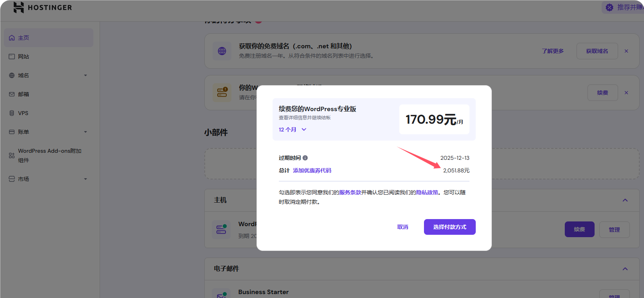Dismiss the free domain notice

[626, 51]
